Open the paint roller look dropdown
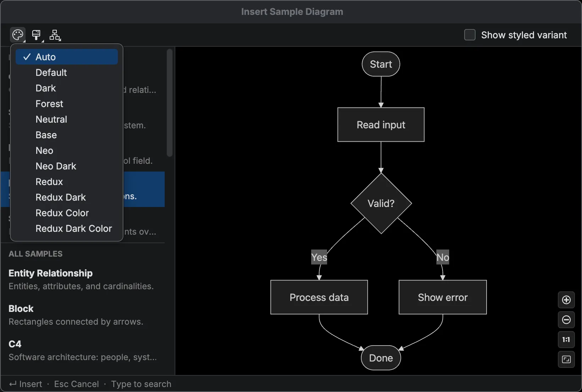582x392 pixels. coord(36,35)
